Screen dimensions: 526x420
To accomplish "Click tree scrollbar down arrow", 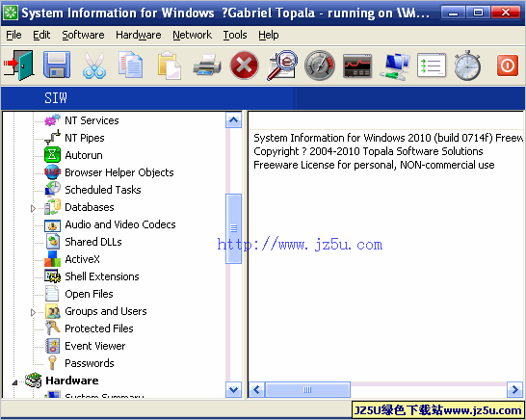I will 233,390.
